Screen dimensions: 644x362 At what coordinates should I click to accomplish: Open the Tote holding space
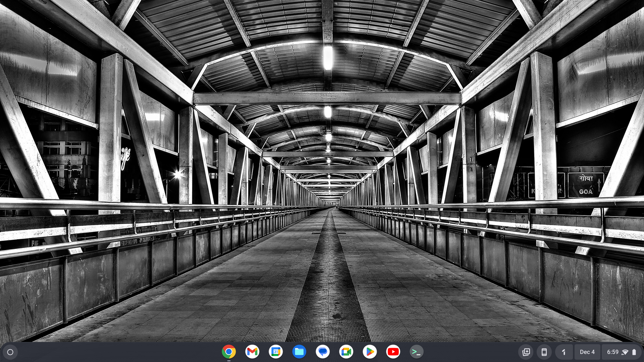point(526,352)
